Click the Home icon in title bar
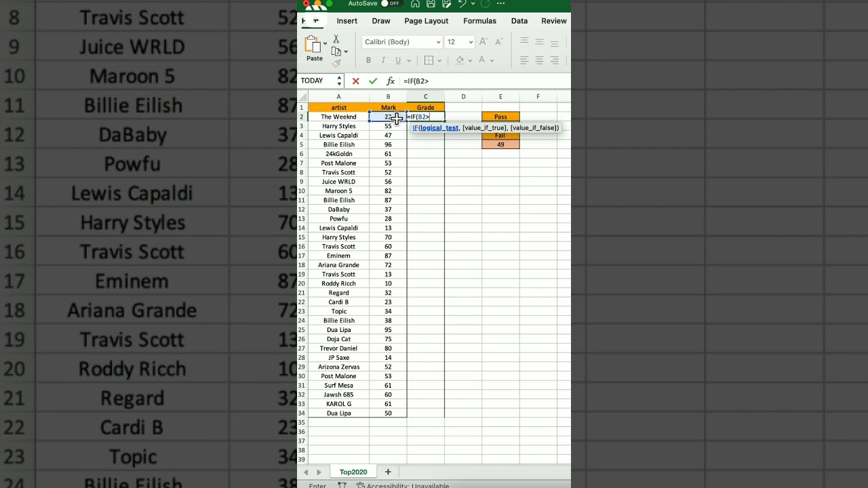Viewport: 868px width, 488px height. pos(415,4)
